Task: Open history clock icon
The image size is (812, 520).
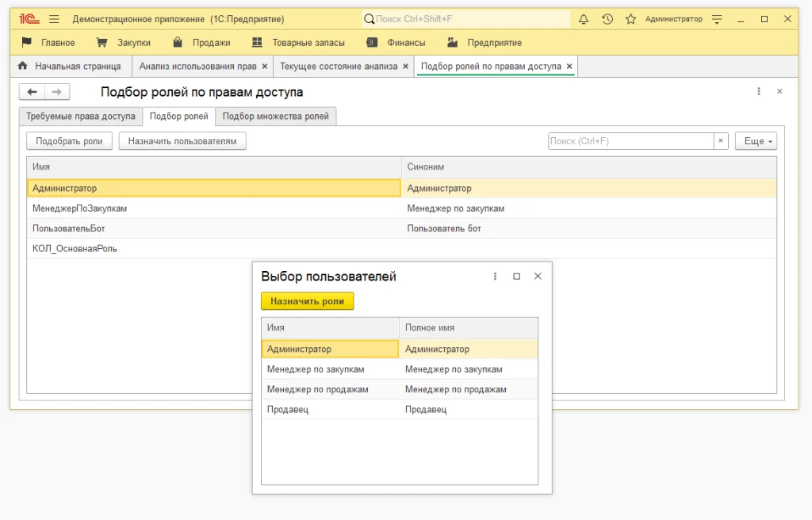Action: click(607, 19)
